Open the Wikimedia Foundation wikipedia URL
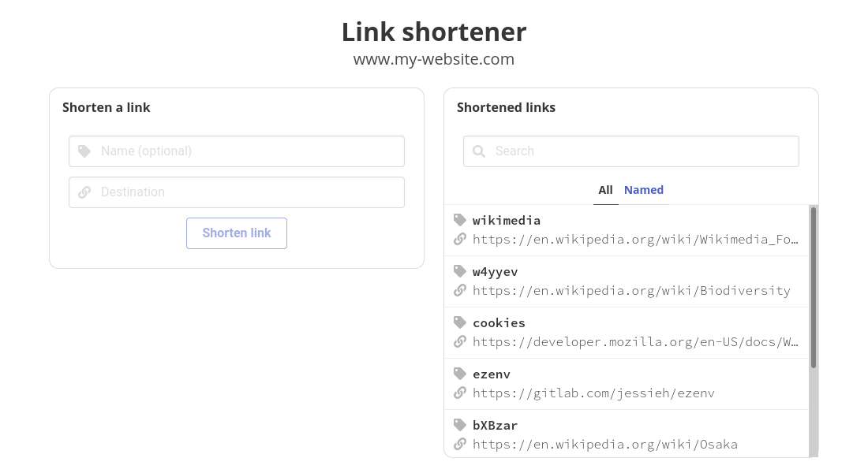This screenshot has height=473, width=868. (635, 239)
